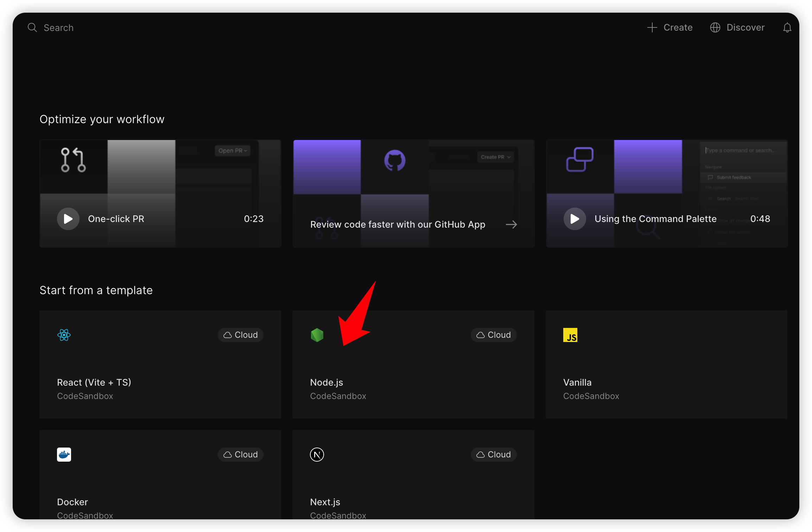Select the green Node.js hexagon icon
This screenshot has width=812, height=532.
tap(317, 335)
